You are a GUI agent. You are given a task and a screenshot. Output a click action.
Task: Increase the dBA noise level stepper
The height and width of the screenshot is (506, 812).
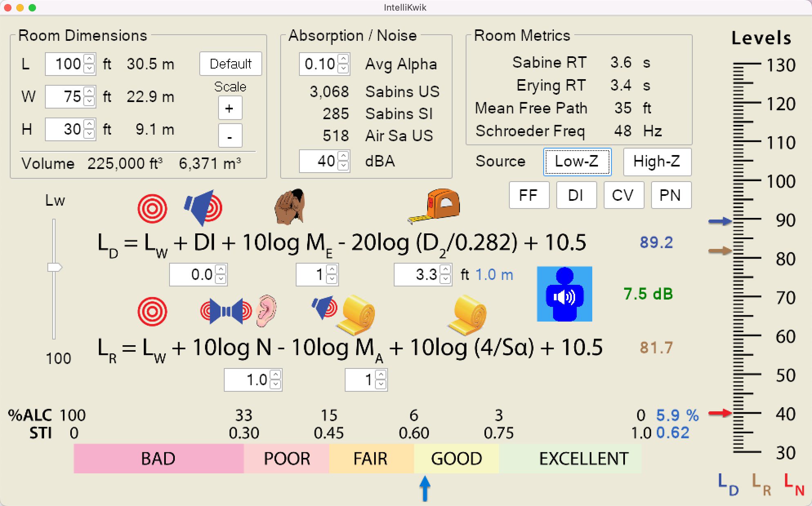[344, 156]
